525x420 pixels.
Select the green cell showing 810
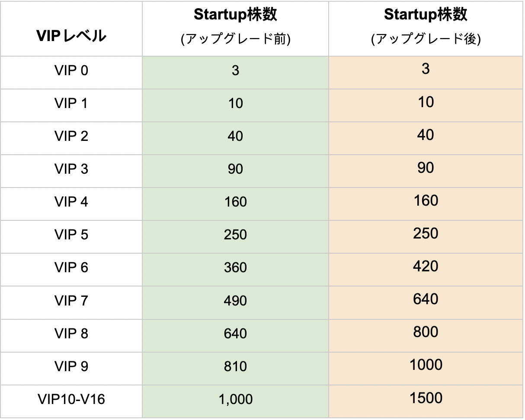click(x=235, y=366)
